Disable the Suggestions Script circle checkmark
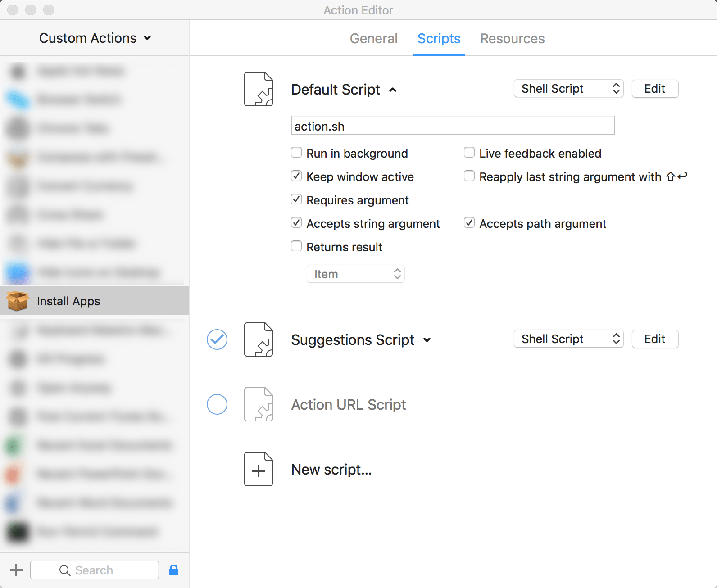This screenshot has height=588, width=717. tap(217, 339)
